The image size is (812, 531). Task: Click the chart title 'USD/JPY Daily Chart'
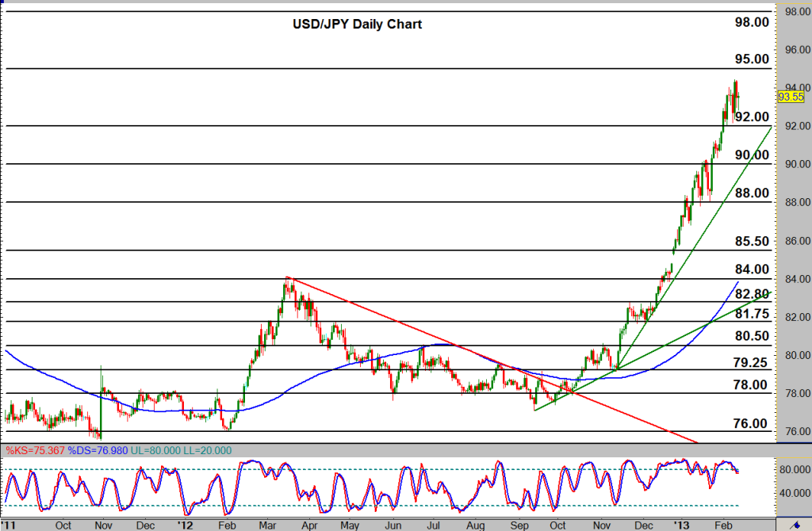[x=357, y=25]
